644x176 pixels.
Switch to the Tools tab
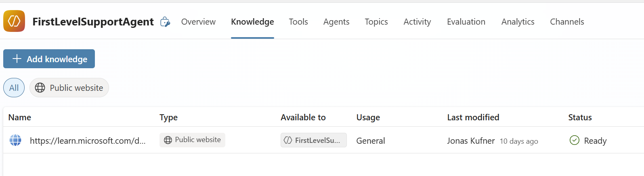pyautogui.click(x=298, y=22)
